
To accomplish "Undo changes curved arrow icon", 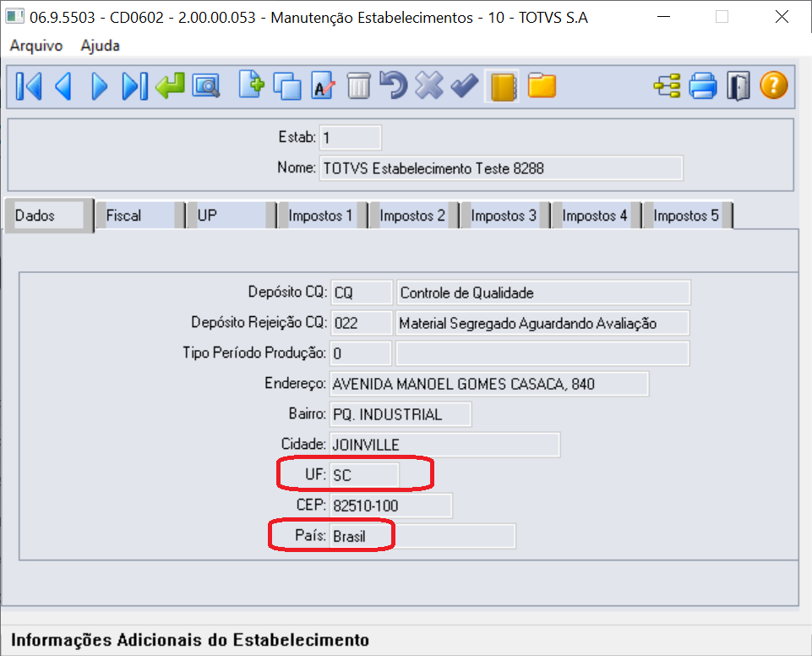I will (x=394, y=85).
